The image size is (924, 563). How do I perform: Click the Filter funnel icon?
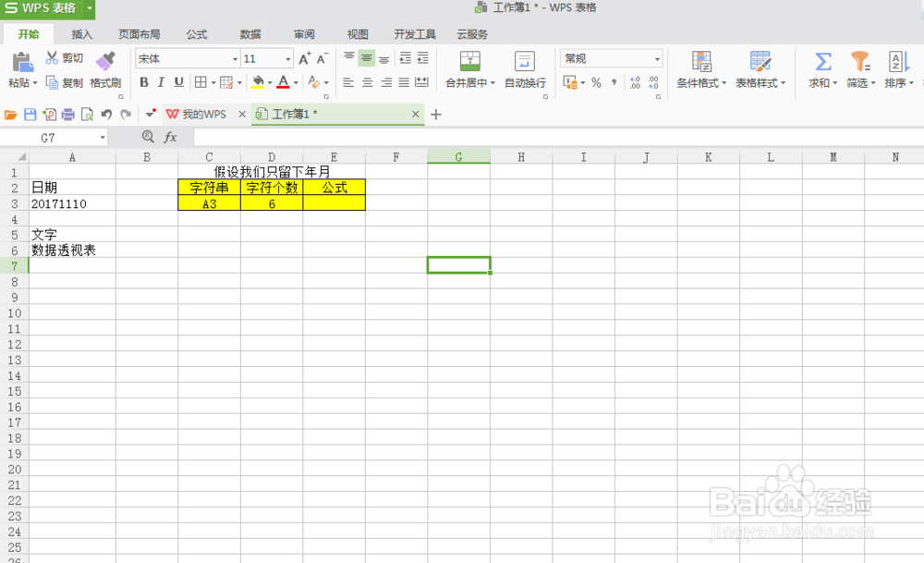860,61
